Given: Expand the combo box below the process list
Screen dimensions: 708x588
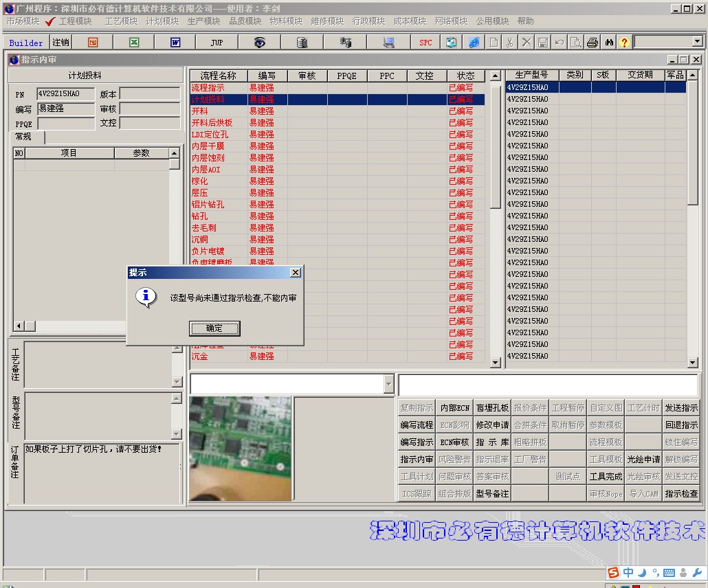Looking at the screenshot, I should click(x=389, y=385).
